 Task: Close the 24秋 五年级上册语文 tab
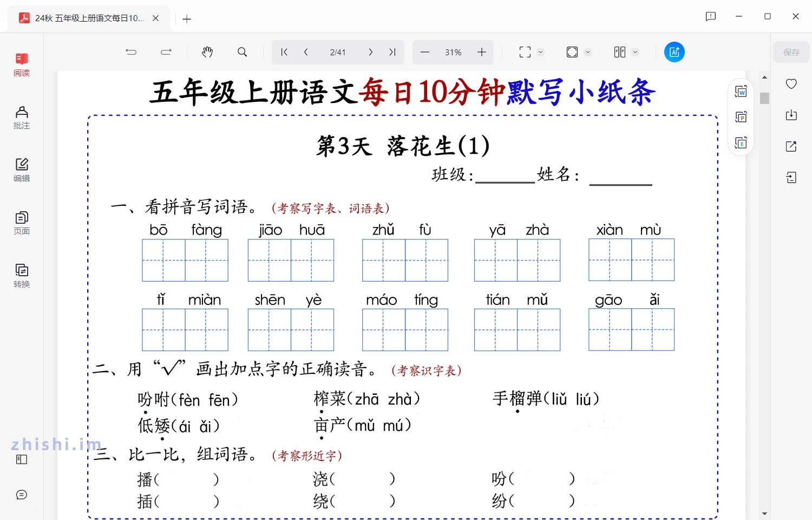[x=156, y=18]
